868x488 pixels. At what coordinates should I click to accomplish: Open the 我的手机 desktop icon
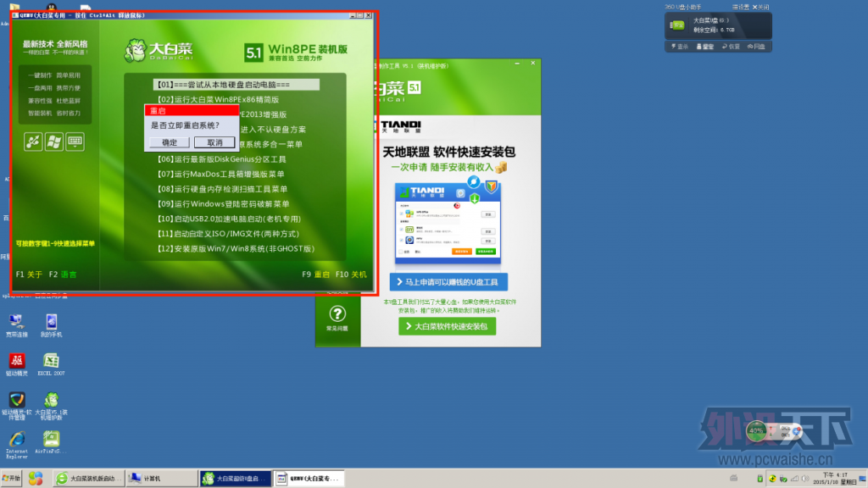51,325
